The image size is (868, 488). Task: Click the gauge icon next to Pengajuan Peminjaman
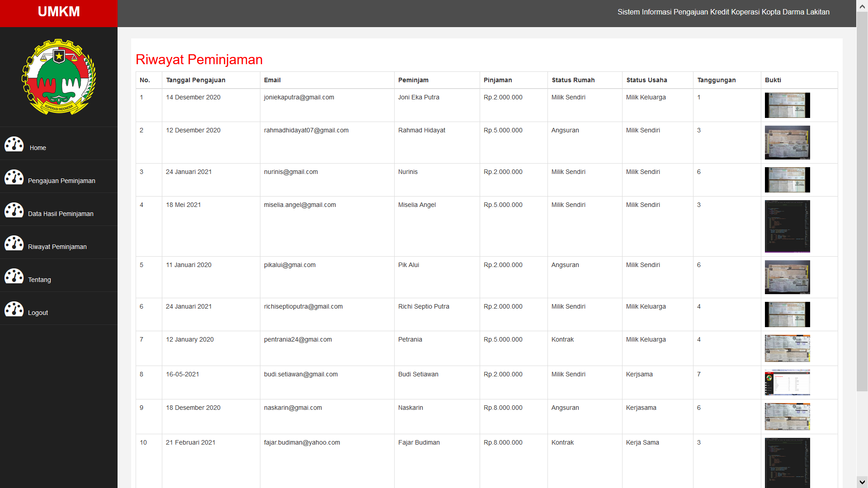(x=14, y=177)
